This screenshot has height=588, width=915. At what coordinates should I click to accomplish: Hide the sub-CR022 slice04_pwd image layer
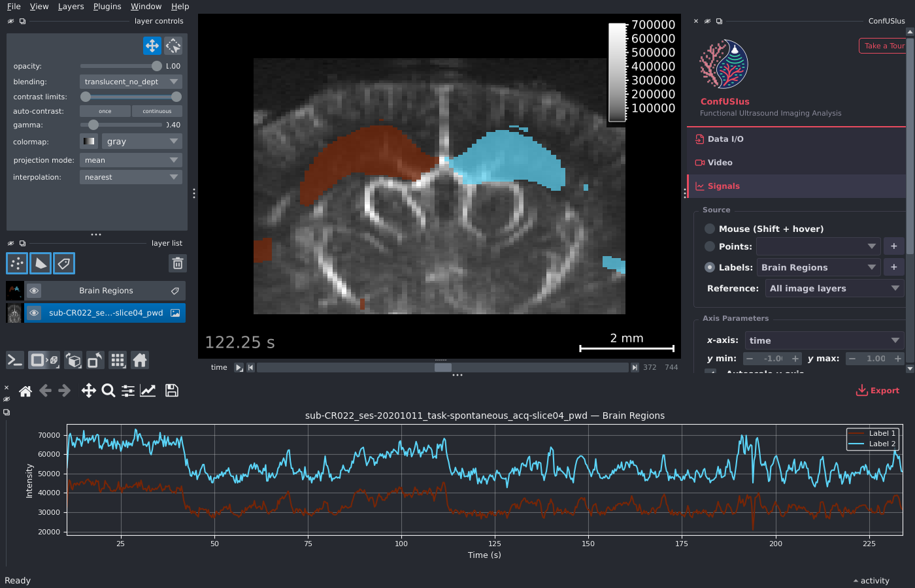click(34, 313)
